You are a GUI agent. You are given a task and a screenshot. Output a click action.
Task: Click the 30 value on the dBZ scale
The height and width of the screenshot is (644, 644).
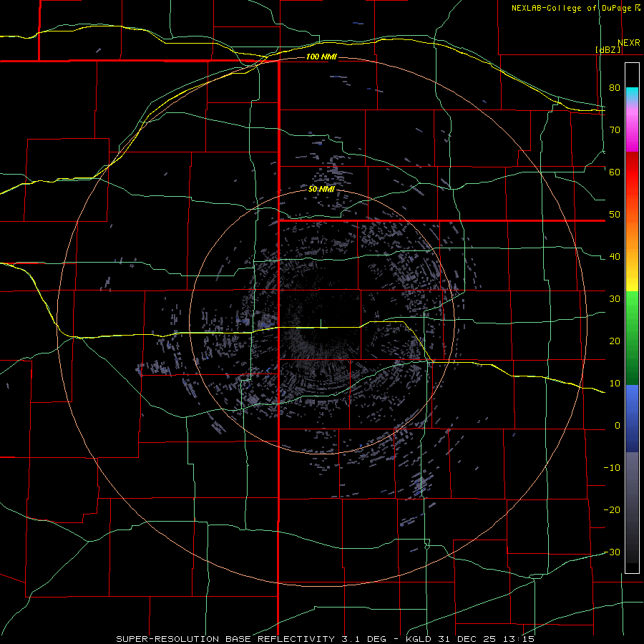[x=615, y=299]
